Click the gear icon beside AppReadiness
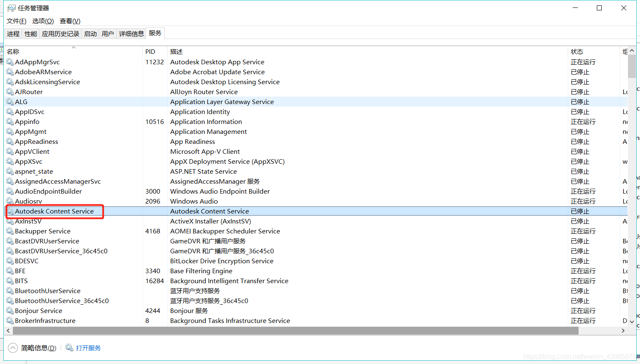Screen dimensions: 640x364 pos(10,141)
